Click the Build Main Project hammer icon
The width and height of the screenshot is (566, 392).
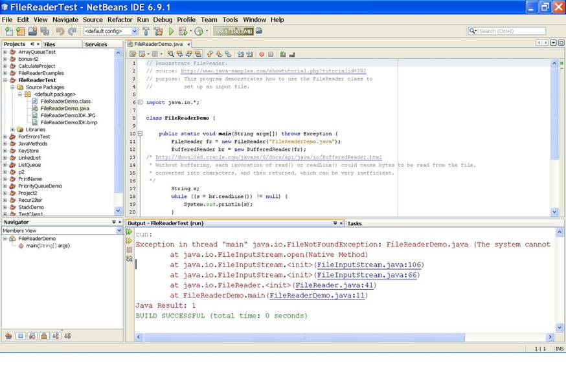146,31
